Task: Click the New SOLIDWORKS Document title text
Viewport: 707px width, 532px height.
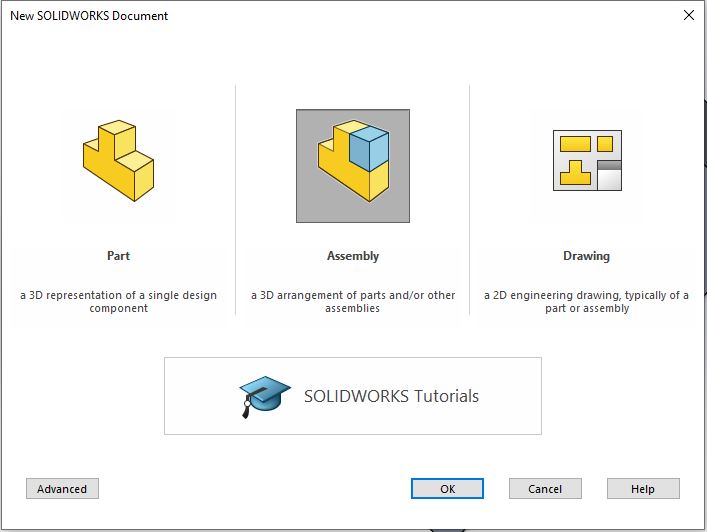Action: coord(89,16)
